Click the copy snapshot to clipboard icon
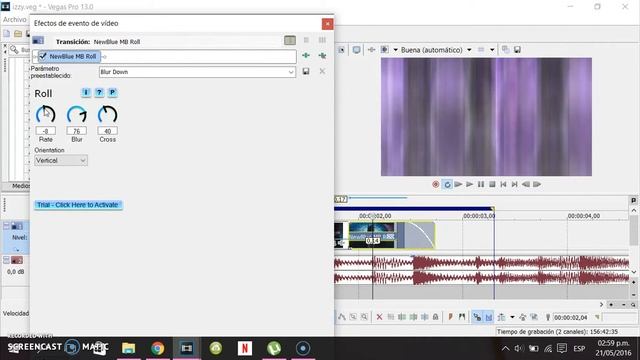The width and height of the screenshot is (640, 360). click(505, 50)
